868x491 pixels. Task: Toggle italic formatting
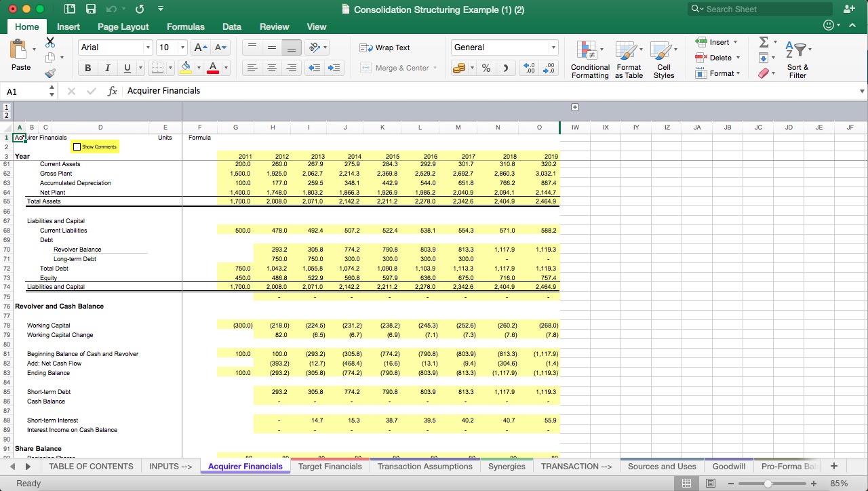[x=106, y=68]
